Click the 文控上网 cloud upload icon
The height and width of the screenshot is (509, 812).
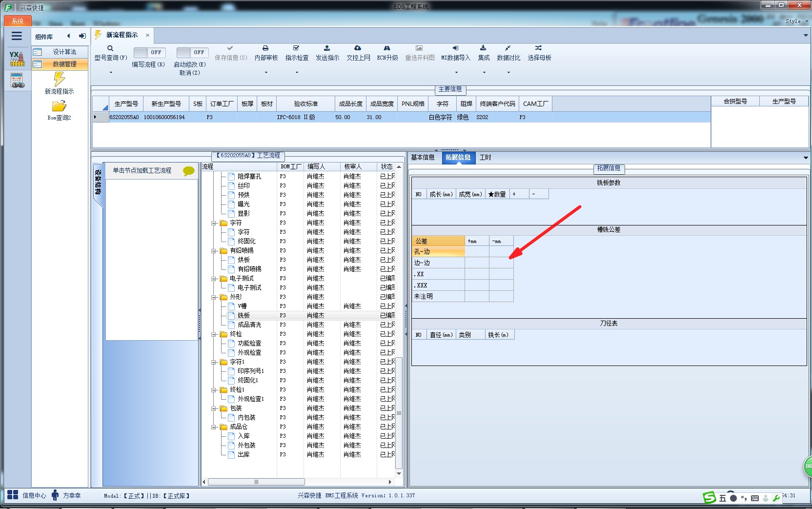358,48
